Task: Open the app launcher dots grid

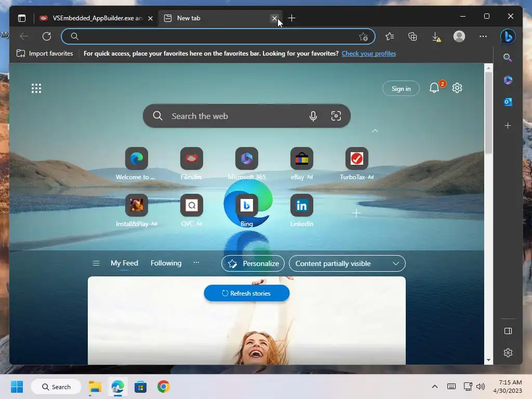Action: pyautogui.click(x=36, y=88)
